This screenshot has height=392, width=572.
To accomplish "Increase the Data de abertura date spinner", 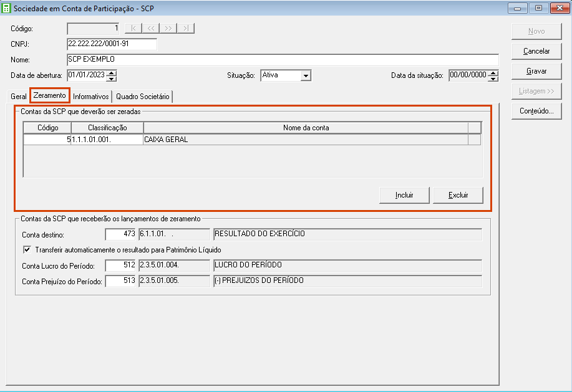I will tap(112, 72).
